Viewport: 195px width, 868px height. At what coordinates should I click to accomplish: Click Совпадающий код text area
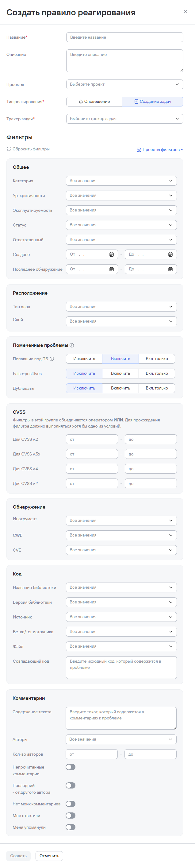121,668
